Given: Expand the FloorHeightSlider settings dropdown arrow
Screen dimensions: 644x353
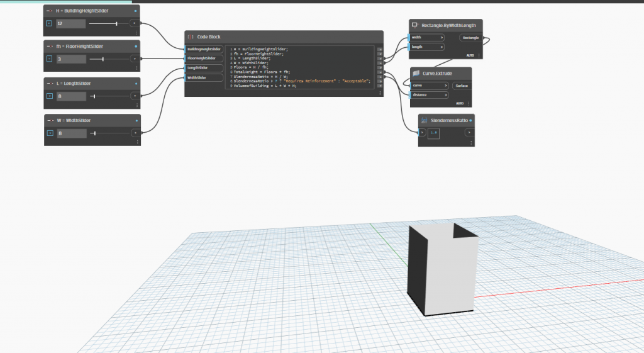Looking at the screenshot, I should coord(49,59).
